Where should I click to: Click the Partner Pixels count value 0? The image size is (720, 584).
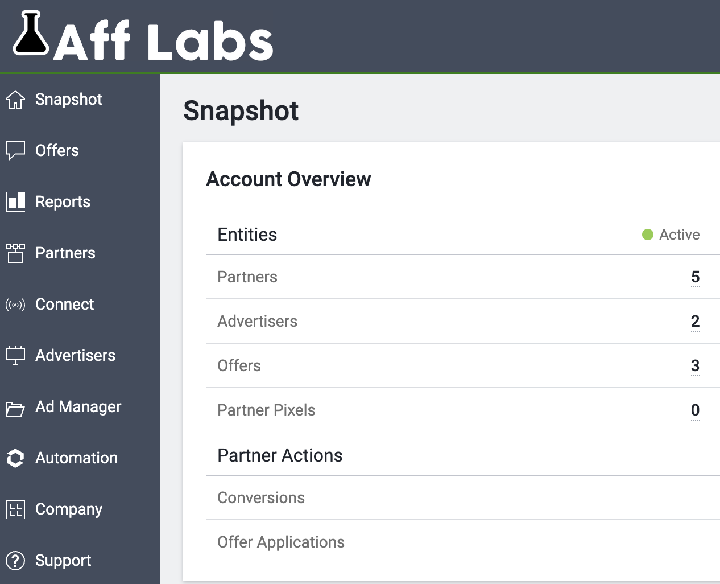click(695, 410)
